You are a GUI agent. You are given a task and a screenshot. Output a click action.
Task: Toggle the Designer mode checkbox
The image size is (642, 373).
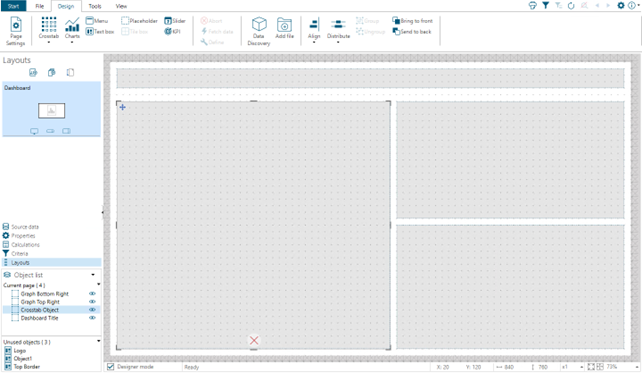click(x=110, y=366)
